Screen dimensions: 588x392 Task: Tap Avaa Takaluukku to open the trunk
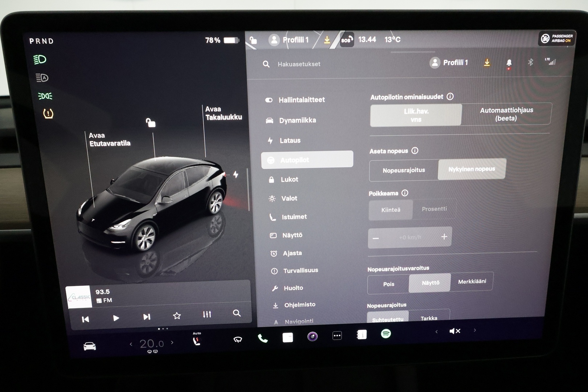click(224, 113)
